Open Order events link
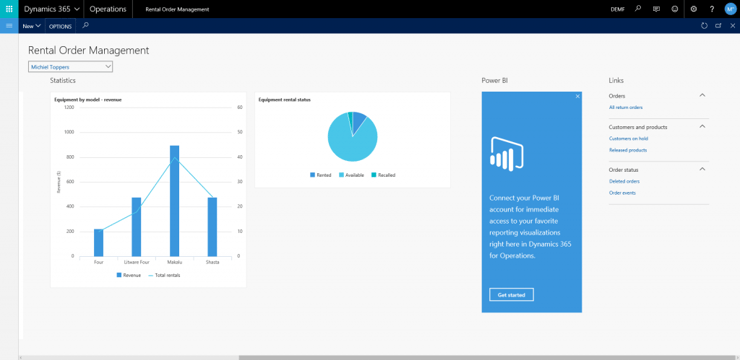Viewport: 740px width, 360px height. [622, 193]
